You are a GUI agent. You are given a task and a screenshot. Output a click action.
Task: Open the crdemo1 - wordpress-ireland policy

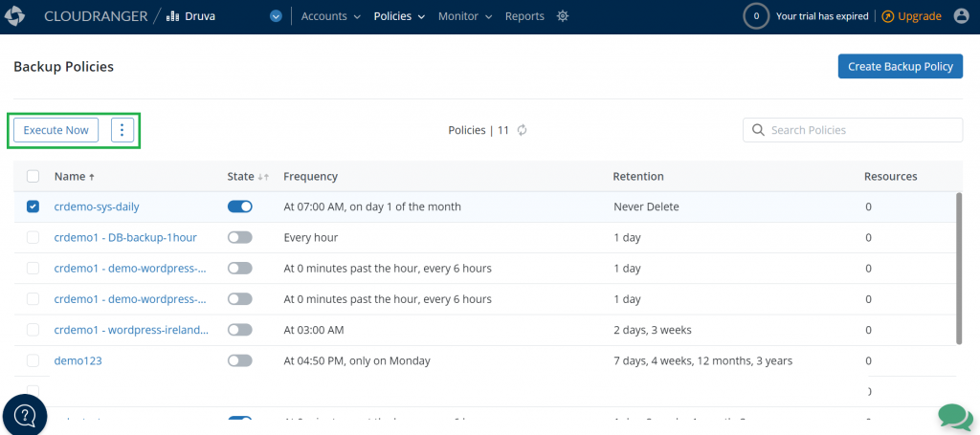[x=131, y=330]
